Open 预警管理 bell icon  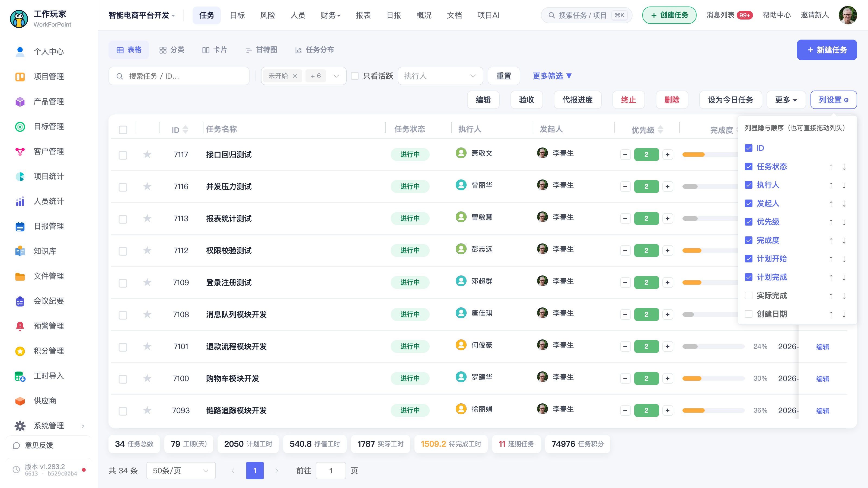click(x=20, y=326)
